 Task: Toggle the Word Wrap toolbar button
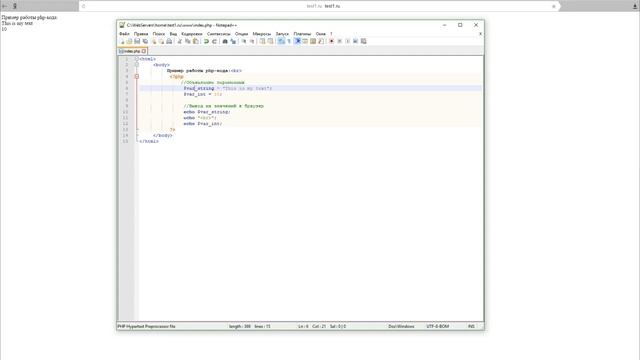281,41
